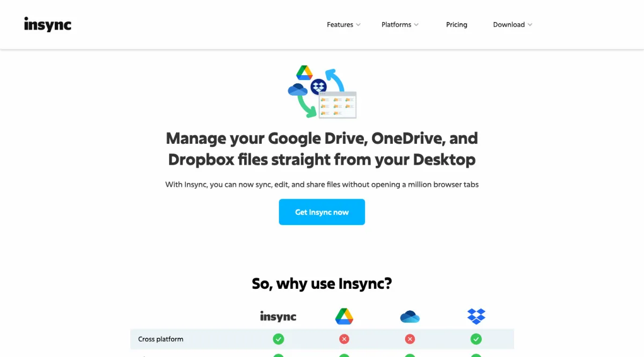
Task: Click the subtitle mentioning a million browser tabs
Action: (x=322, y=185)
